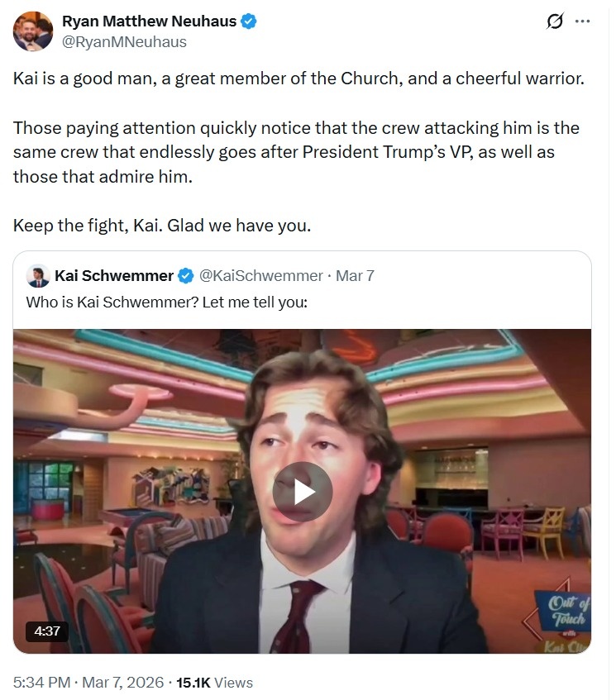Open the Ryan Matthew Neuhaus display name link

[x=149, y=21]
